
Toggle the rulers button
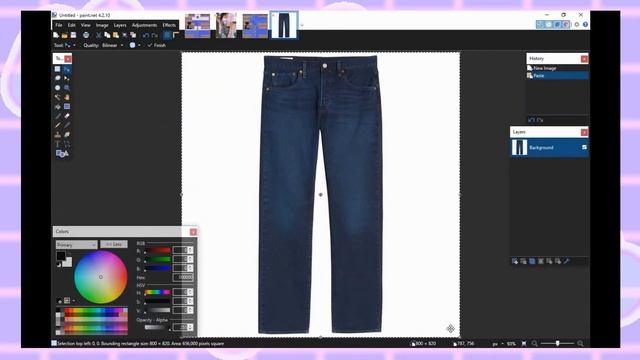pyautogui.click(x=176, y=35)
